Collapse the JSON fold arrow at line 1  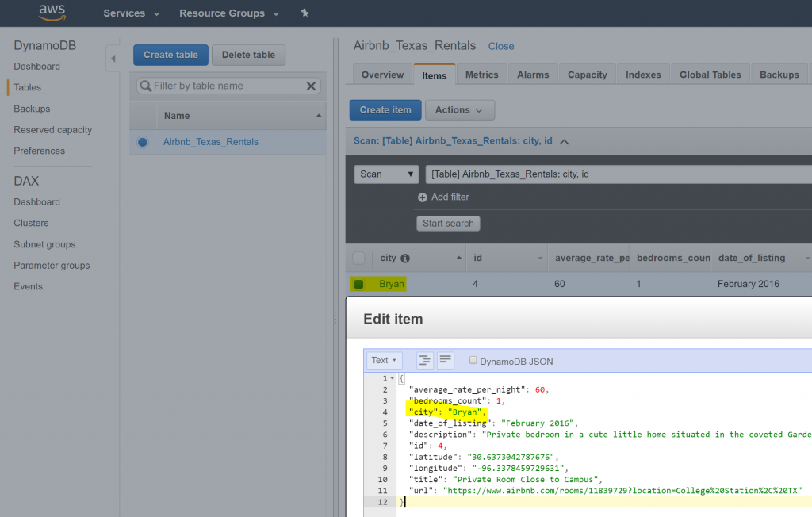pos(392,378)
